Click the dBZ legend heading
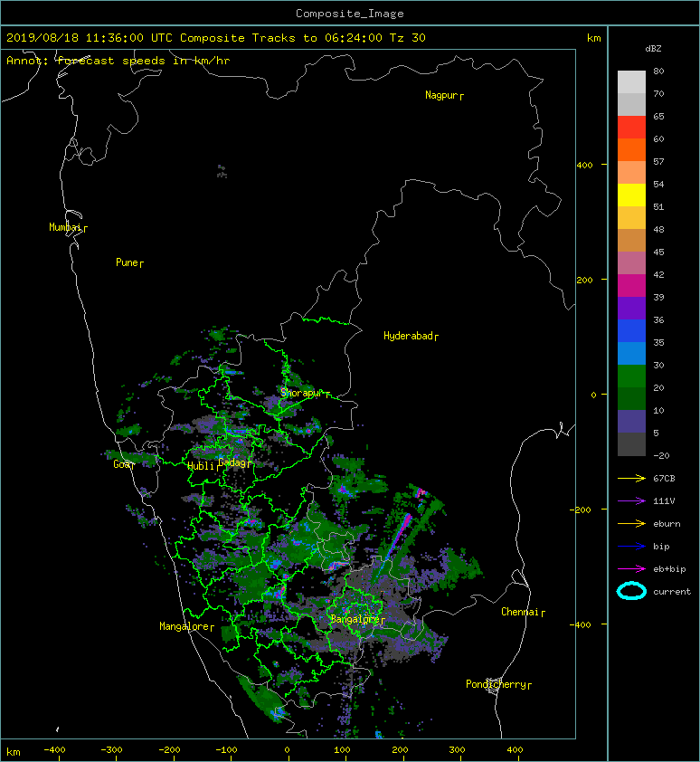The image size is (700, 762). [653, 49]
